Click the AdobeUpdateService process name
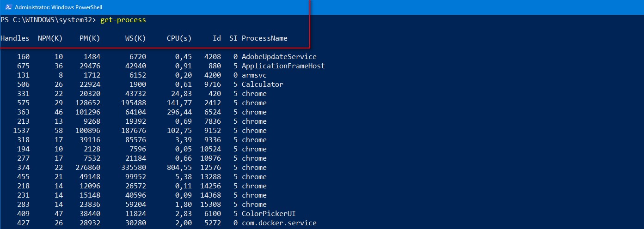Image resolution: width=644 pixels, height=229 pixels. (279, 57)
